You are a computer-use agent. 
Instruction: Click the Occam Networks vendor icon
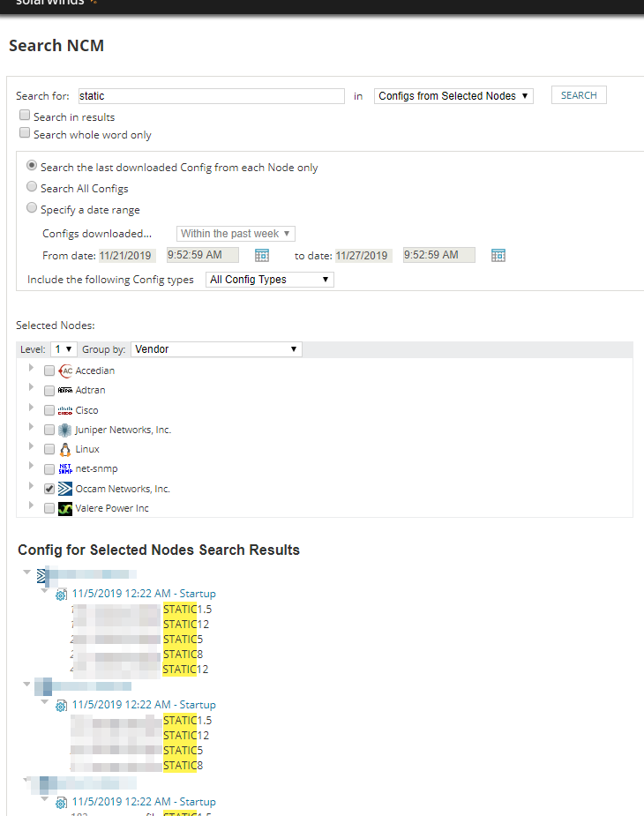pyautogui.click(x=65, y=489)
